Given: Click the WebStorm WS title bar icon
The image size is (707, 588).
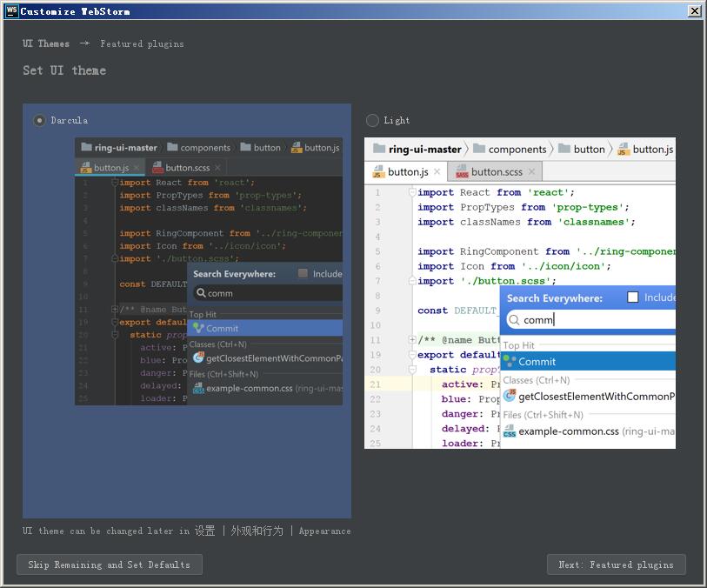Looking at the screenshot, I should coord(11,10).
